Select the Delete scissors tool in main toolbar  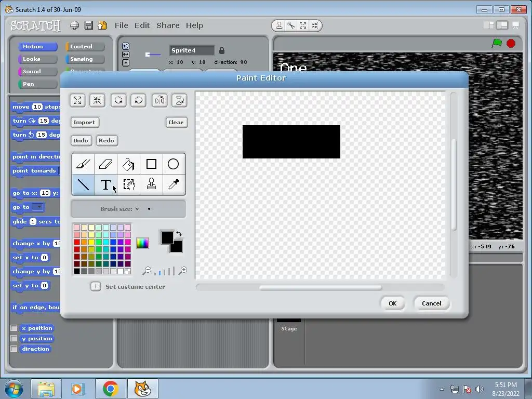[291, 25]
